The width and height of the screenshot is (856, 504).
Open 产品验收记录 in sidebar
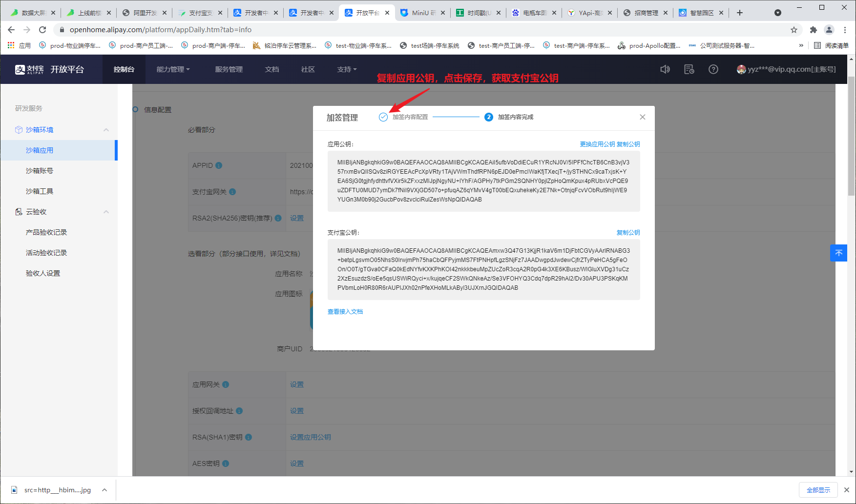46,232
